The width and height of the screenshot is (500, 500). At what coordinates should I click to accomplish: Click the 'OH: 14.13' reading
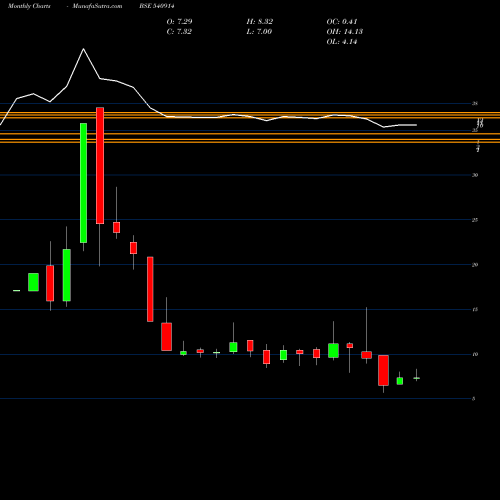tap(345, 32)
